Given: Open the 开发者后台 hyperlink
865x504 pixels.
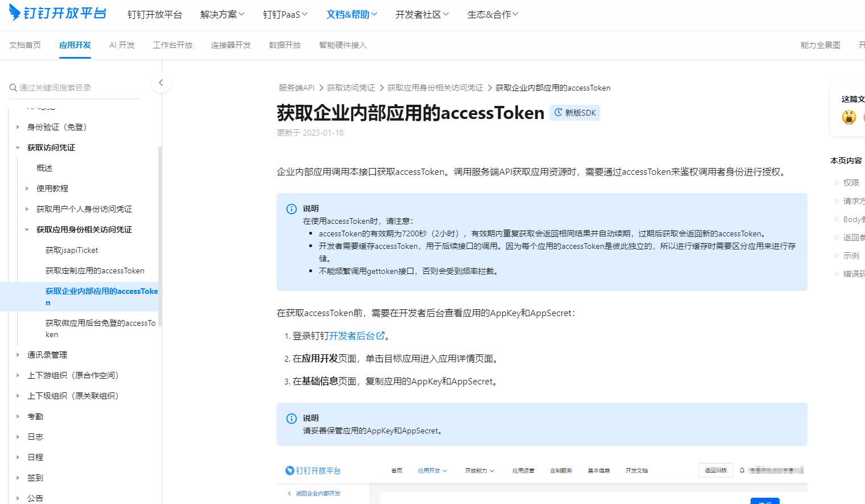Looking at the screenshot, I should coord(352,336).
